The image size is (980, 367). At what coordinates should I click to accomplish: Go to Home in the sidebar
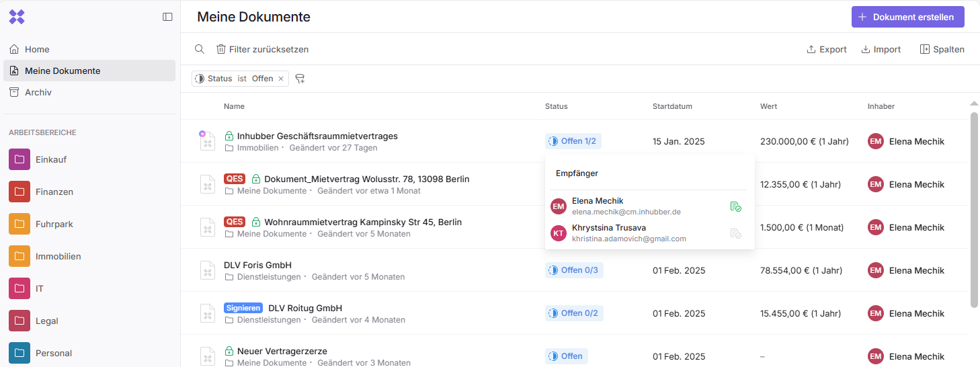[x=37, y=49]
